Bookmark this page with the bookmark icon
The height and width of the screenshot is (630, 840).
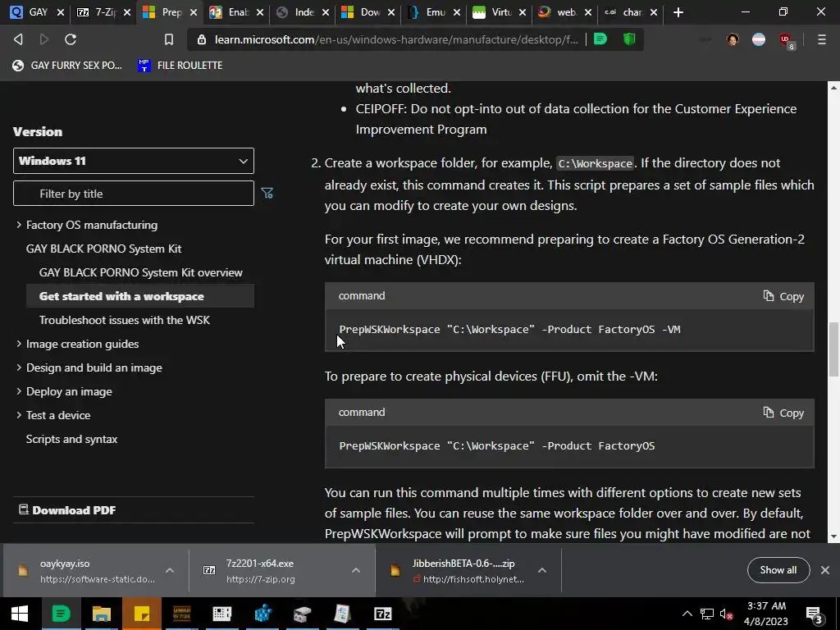(169, 39)
